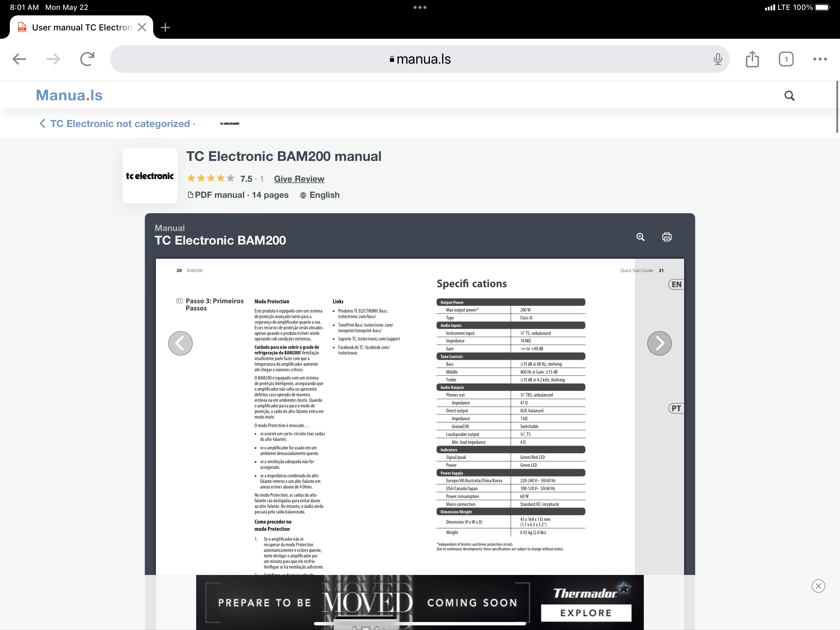
Task: Click the "Max output power*" spec row
Action: (511, 310)
